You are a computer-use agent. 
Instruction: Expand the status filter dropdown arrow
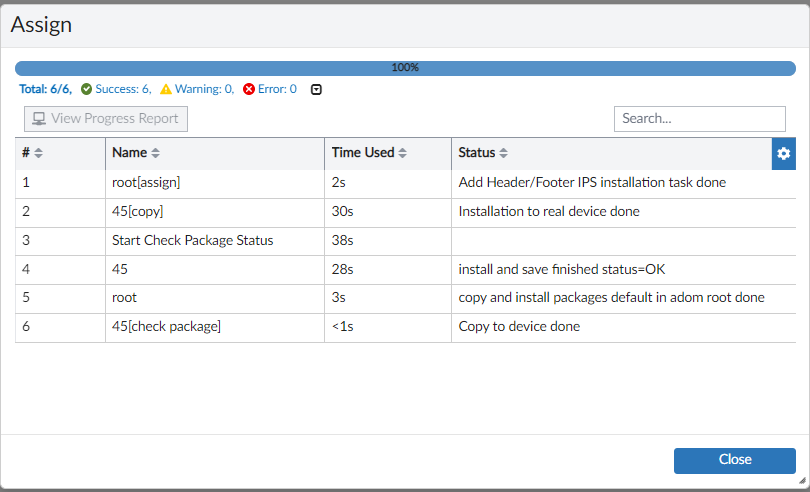317,89
